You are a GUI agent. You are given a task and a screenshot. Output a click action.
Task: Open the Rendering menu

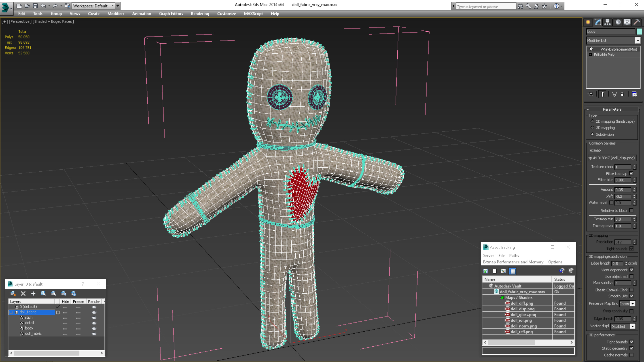tap(200, 14)
